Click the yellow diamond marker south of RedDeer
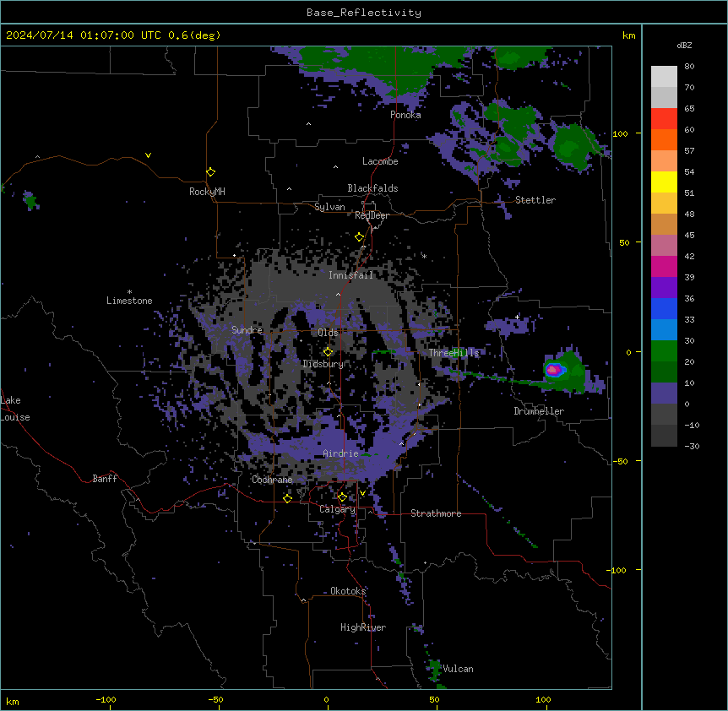728x711 pixels. pos(359,237)
